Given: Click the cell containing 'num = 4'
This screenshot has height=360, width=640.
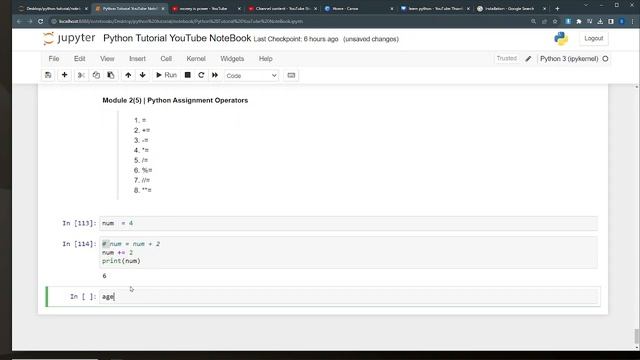Looking at the screenshot, I should (x=349, y=223).
